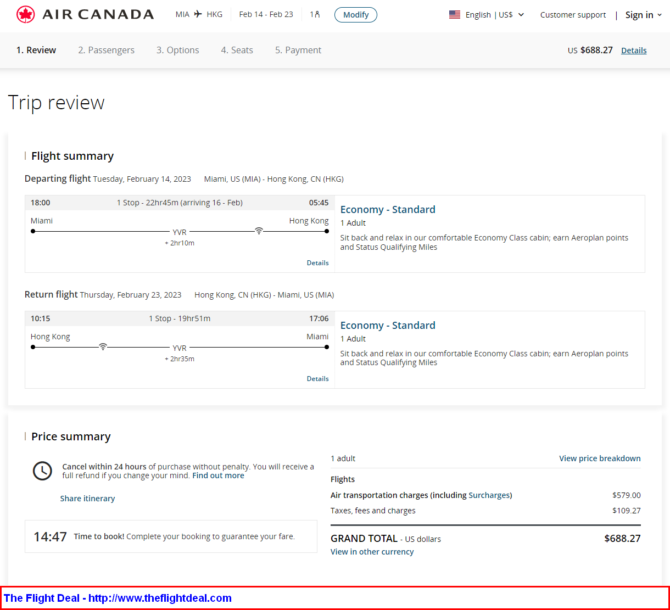
Task: Click 'Tuesday, February 14, 2023' date
Action: [x=142, y=179]
